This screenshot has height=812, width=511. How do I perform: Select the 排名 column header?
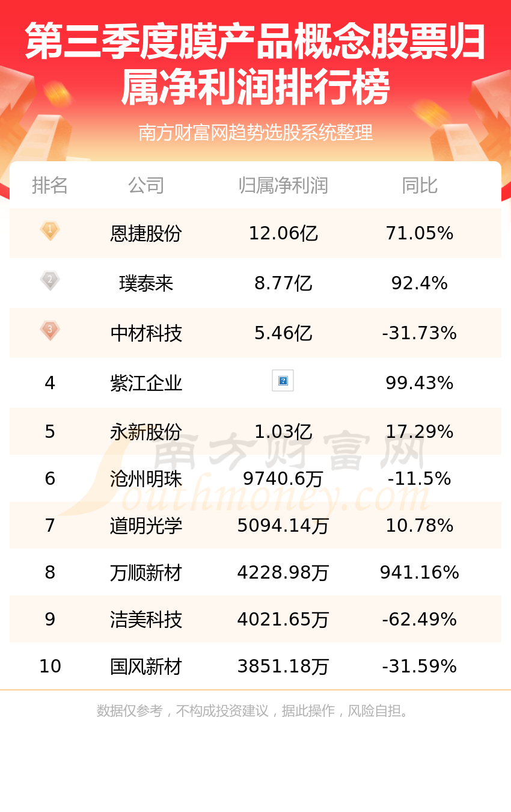[x=50, y=185]
